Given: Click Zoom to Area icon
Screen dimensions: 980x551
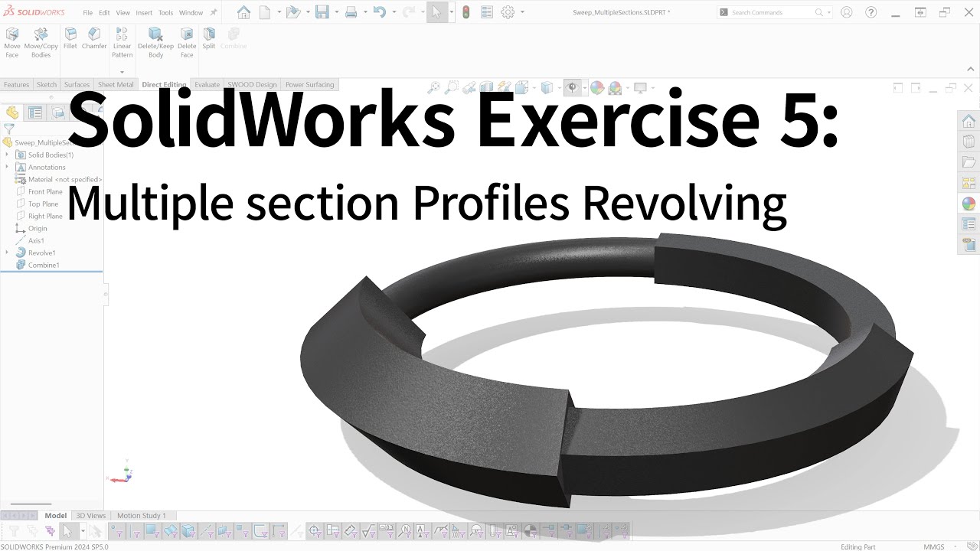Looking at the screenshot, I should click(x=452, y=87).
